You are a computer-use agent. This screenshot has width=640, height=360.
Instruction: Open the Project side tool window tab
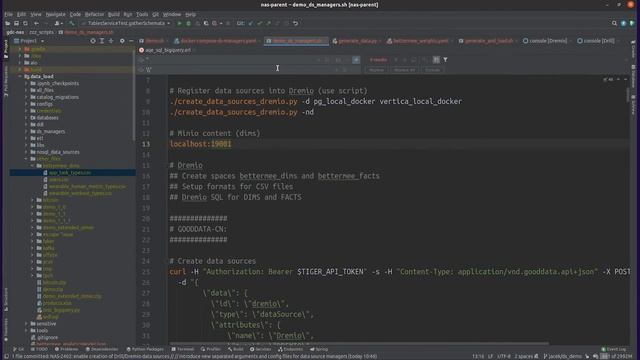coord(6,49)
